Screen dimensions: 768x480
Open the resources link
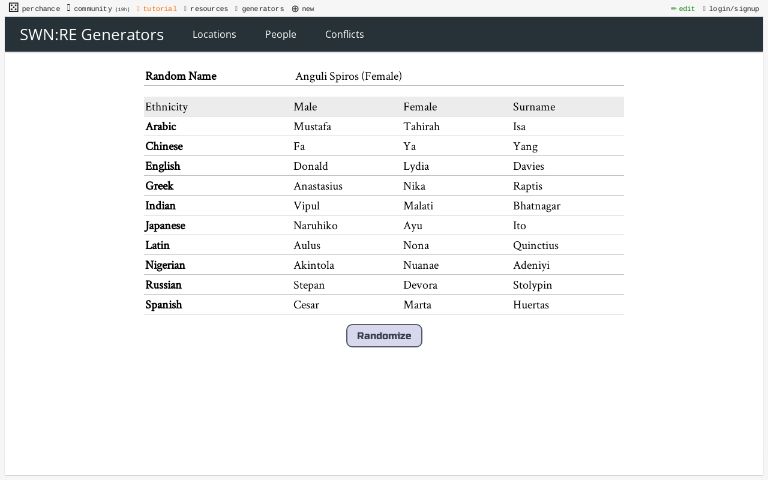[x=208, y=8]
